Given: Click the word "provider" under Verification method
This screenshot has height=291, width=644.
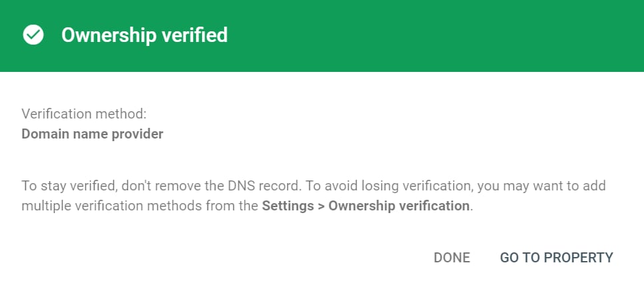Looking at the screenshot, I should click(137, 134).
